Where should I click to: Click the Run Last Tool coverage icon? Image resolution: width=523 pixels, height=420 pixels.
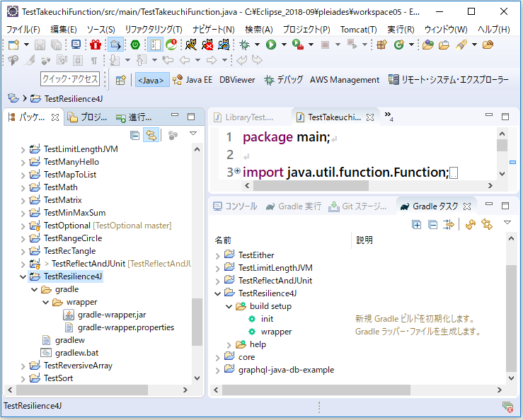(298, 45)
